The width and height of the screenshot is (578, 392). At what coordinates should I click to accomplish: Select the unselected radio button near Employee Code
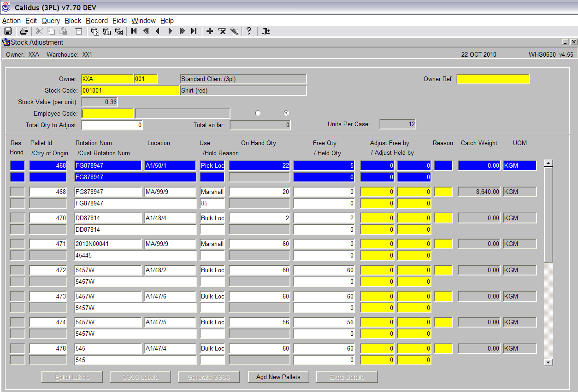[x=258, y=113]
